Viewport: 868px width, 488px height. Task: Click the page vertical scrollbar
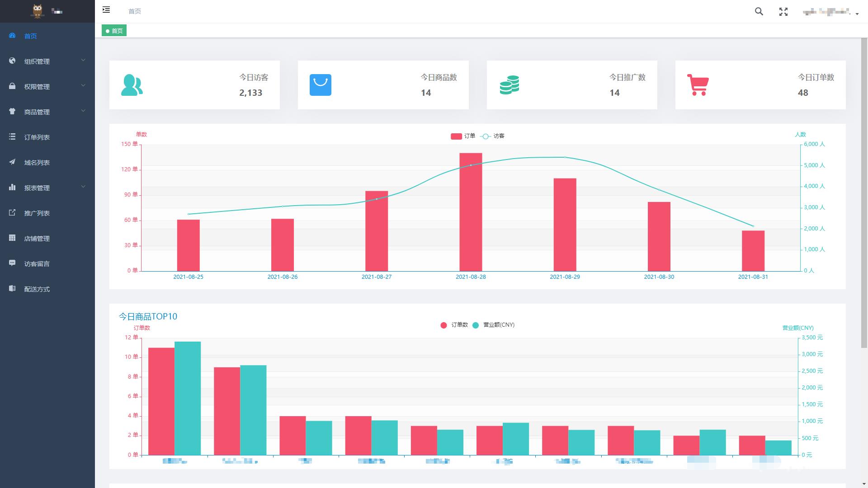[x=864, y=194]
